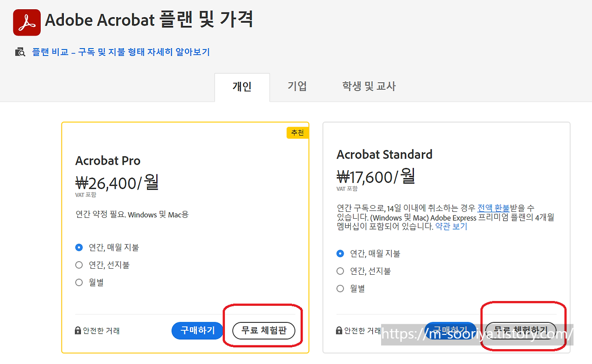Image resolution: width=592 pixels, height=364 pixels.
Task: Switch to the 기업 tab
Action: point(297,86)
